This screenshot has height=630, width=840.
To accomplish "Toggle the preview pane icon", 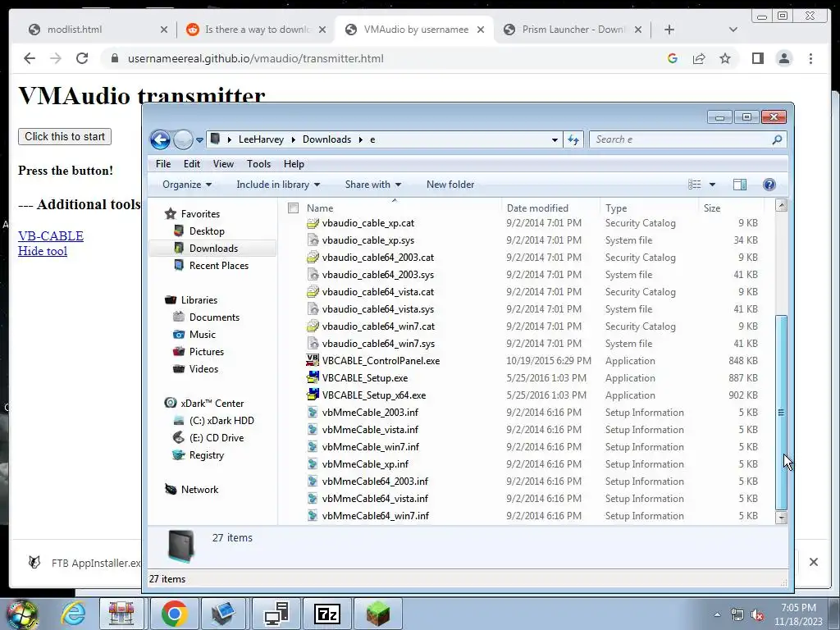I will click(x=740, y=185).
